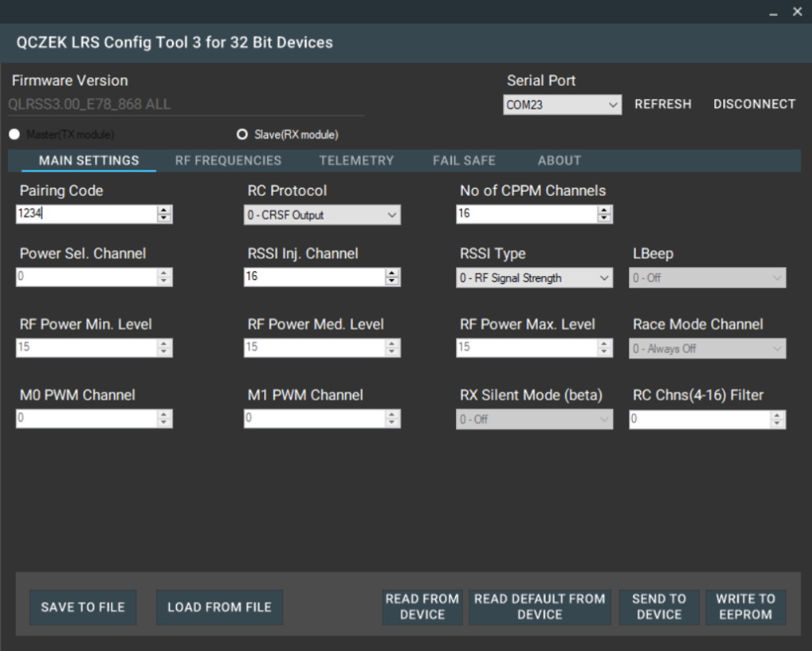Click Send to Device

pos(659,607)
